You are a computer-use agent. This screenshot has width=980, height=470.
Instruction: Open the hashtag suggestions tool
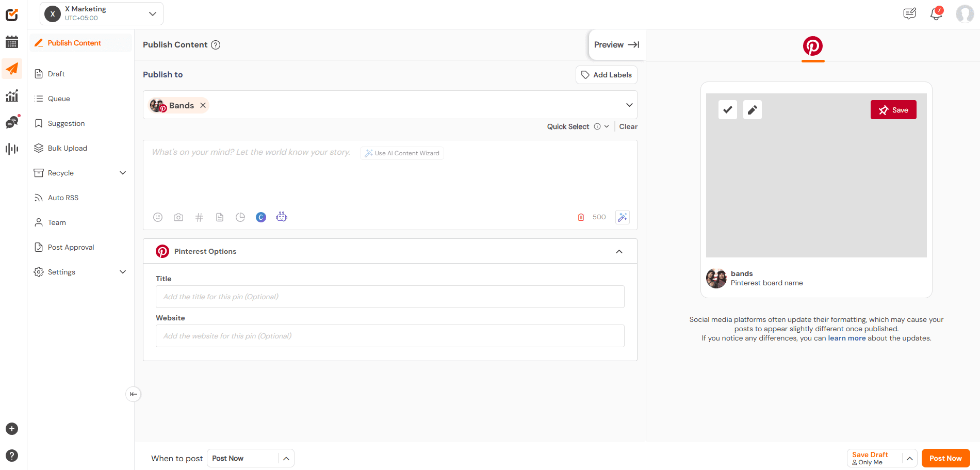[199, 217]
